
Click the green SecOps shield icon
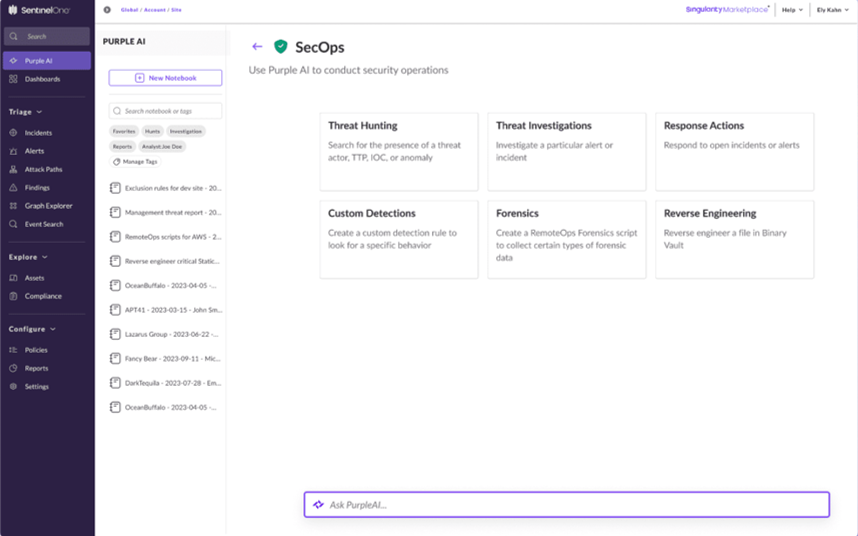(281, 46)
